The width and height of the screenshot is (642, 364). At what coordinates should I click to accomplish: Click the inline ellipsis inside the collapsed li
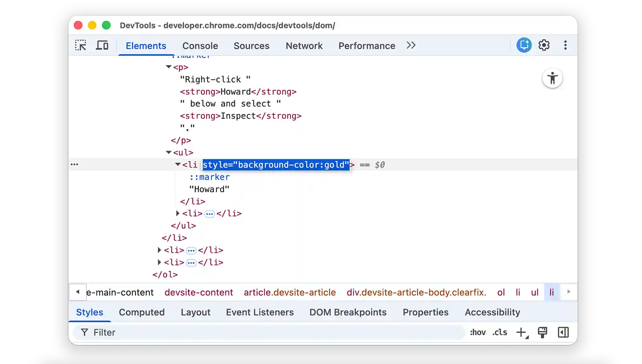point(209,213)
